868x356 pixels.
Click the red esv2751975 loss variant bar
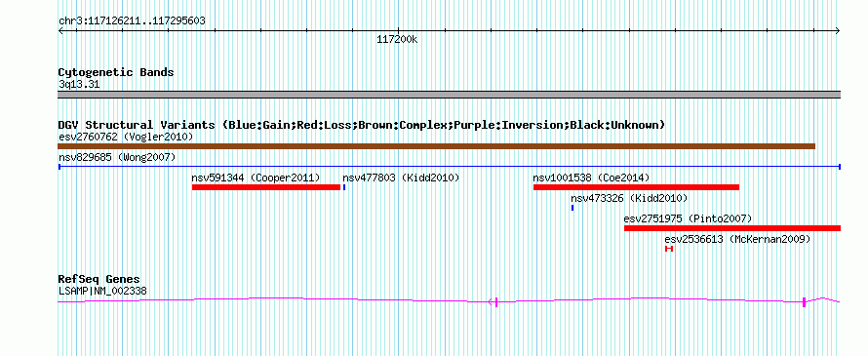pos(732,228)
